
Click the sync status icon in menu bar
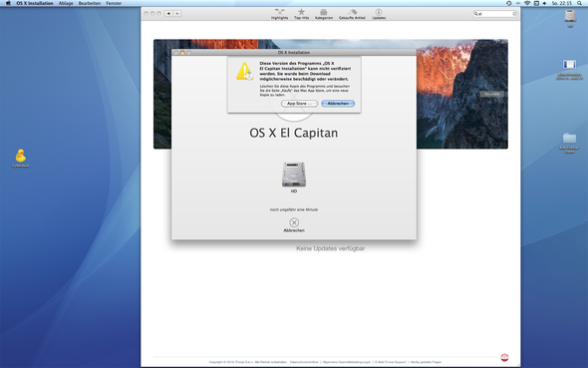pyautogui.click(x=509, y=3)
